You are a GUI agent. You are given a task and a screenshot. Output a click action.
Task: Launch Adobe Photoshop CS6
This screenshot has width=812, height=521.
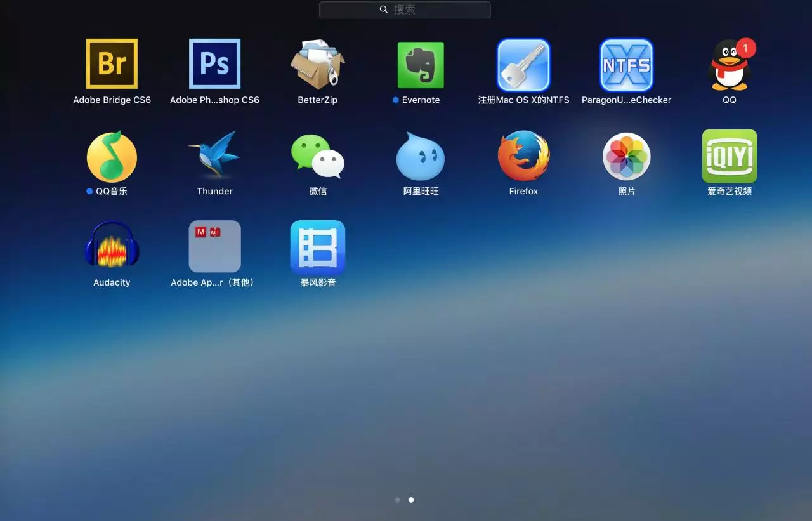pyautogui.click(x=214, y=63)
